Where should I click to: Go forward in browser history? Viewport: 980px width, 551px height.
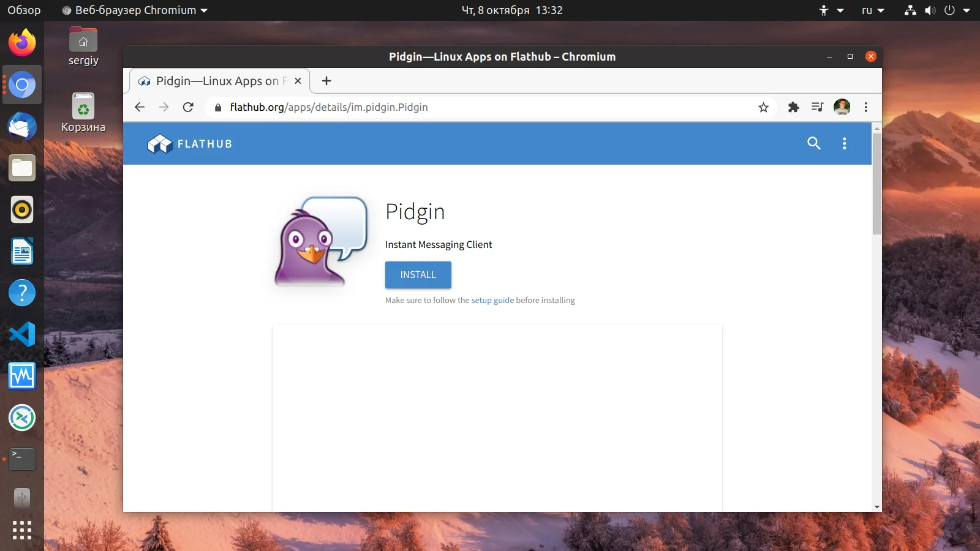coord(164,107)
